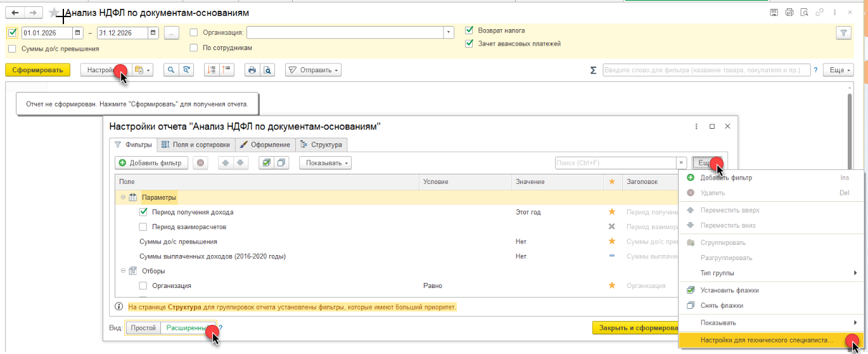This screenshot has height=354, width=868.
Task: Click the print icon in report toolbar
Action: pyautogui.click(x=252, y=70)
